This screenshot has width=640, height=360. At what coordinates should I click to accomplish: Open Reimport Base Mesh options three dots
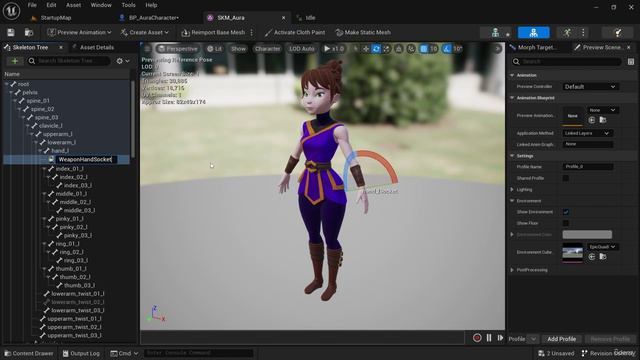251,32
